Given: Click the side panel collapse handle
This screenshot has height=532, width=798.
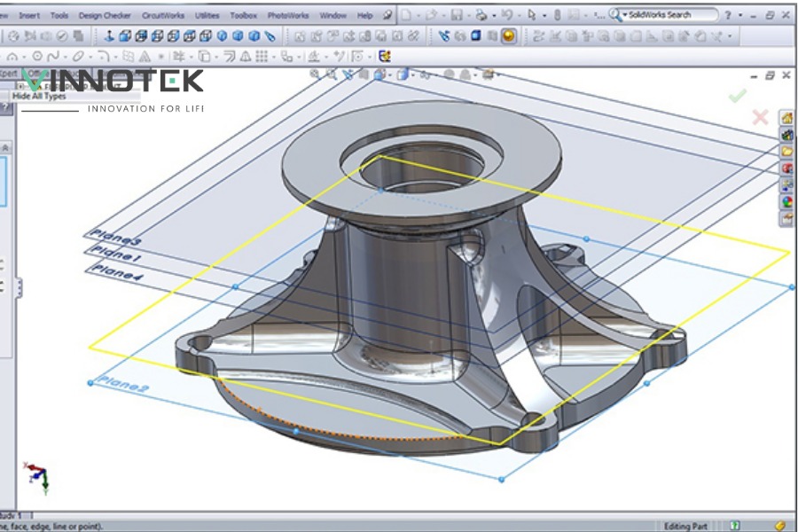Looking at the screenshot, I should 20,287.
